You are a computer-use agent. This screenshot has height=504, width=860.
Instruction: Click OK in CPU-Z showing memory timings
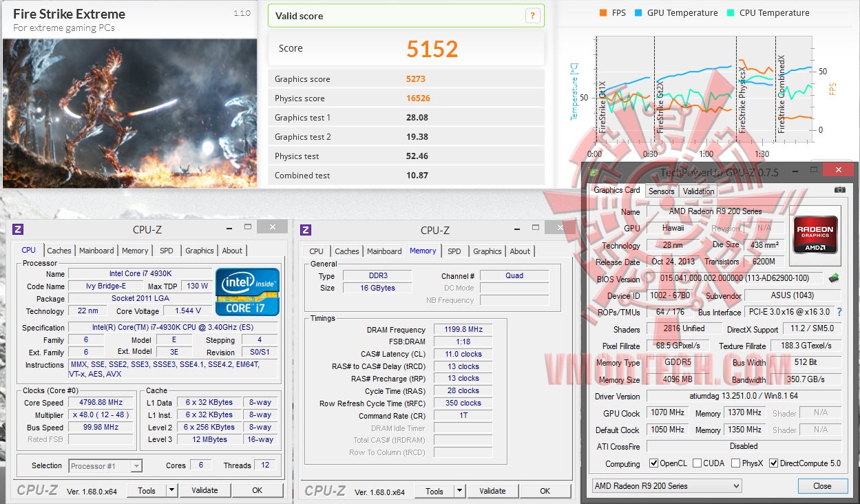(x=545, y=491)
